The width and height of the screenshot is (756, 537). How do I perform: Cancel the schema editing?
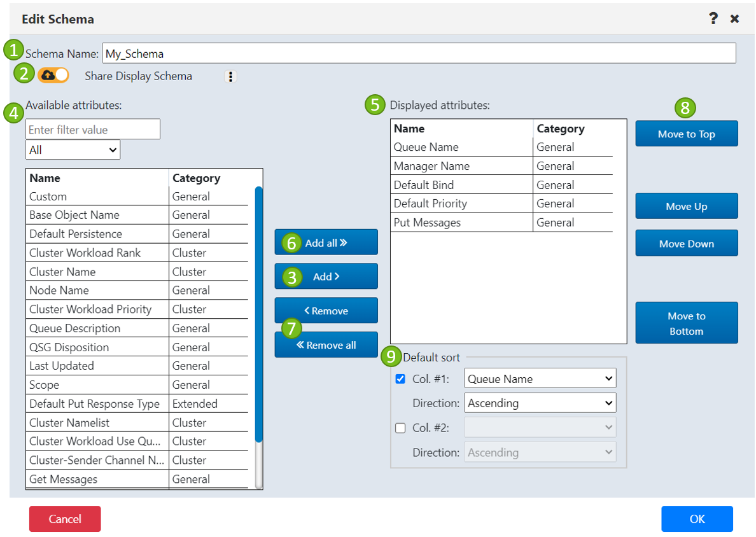(x=65, y=519)
